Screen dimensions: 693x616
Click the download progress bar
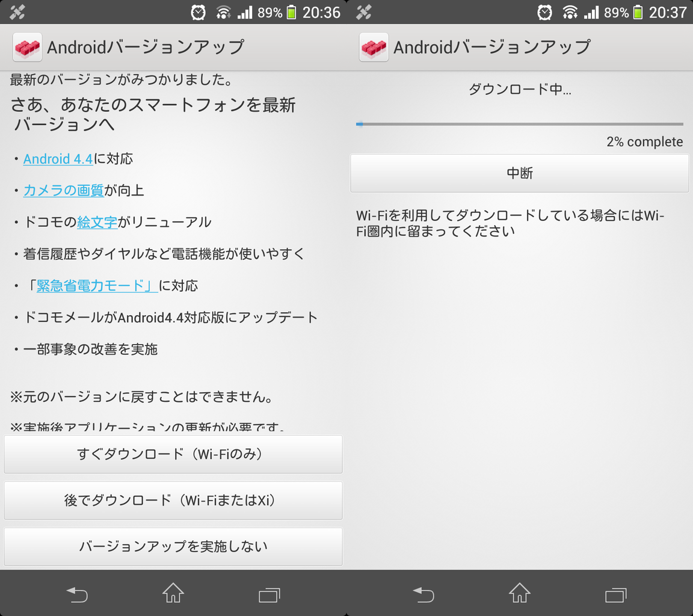pyautogui.click(x=520, y=124)
